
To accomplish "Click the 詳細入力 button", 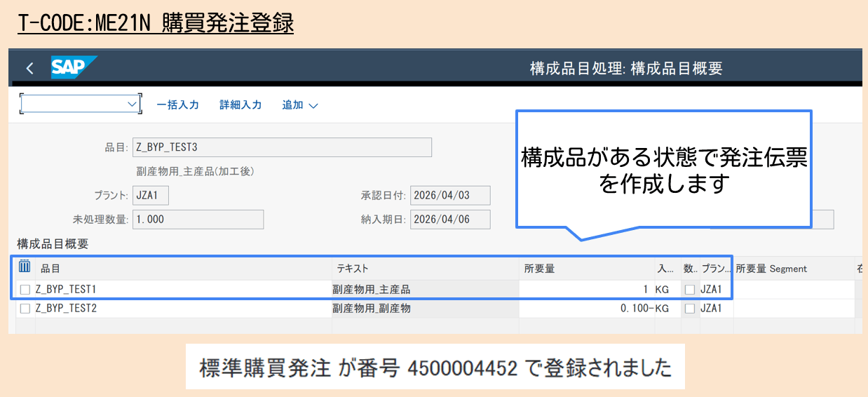I will tap(240, 105).
